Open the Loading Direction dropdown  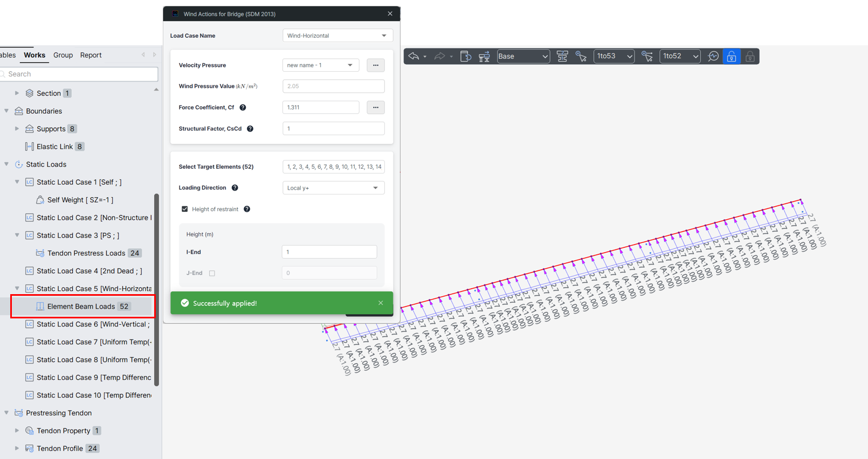coord(333,188)
